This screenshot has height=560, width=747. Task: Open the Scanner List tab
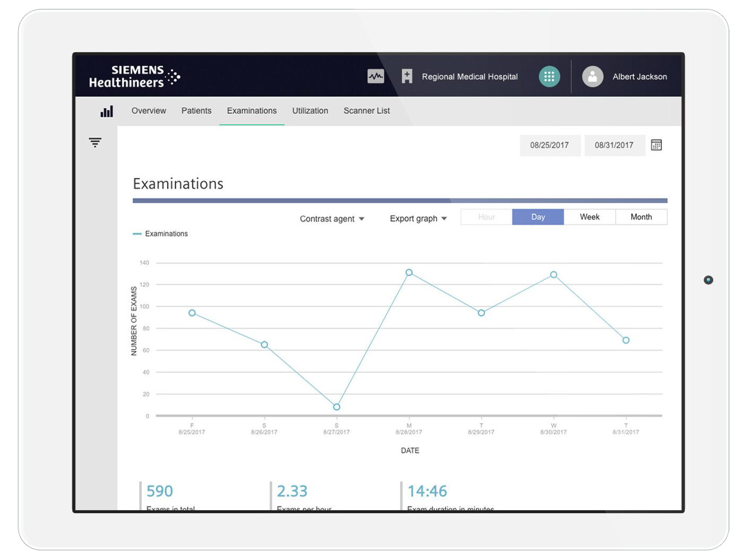(367, 111)
